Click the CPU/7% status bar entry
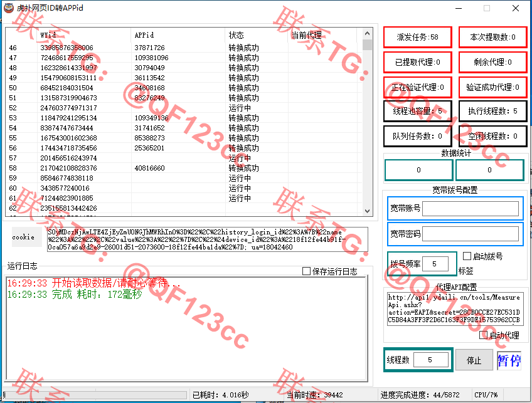This screenshot has width=532, height=403. [486, 395]
